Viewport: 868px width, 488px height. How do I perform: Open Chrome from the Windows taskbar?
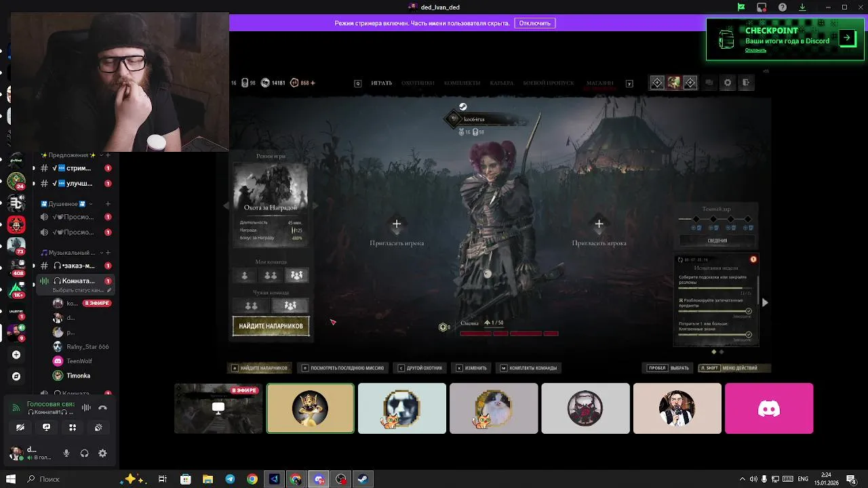252,479
